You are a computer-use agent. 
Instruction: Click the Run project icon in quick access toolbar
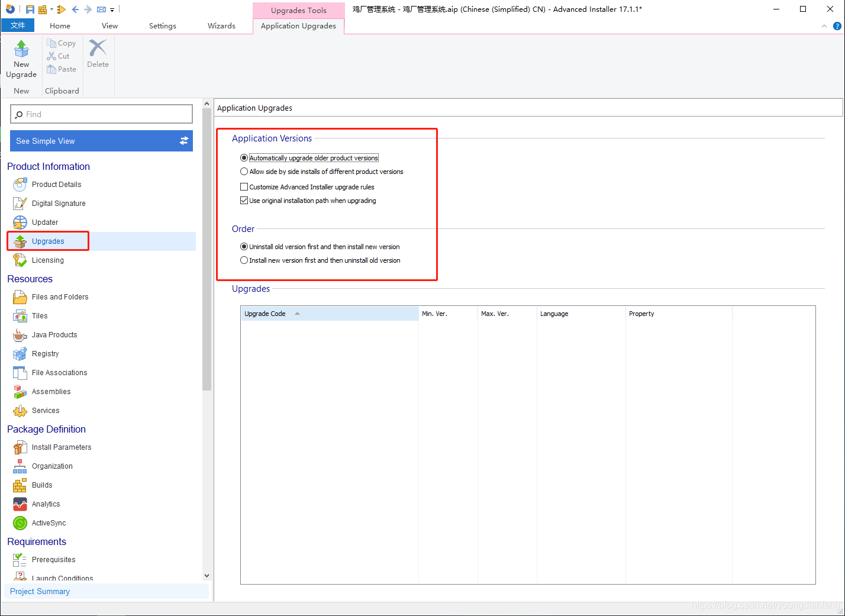tap(62, 9)
